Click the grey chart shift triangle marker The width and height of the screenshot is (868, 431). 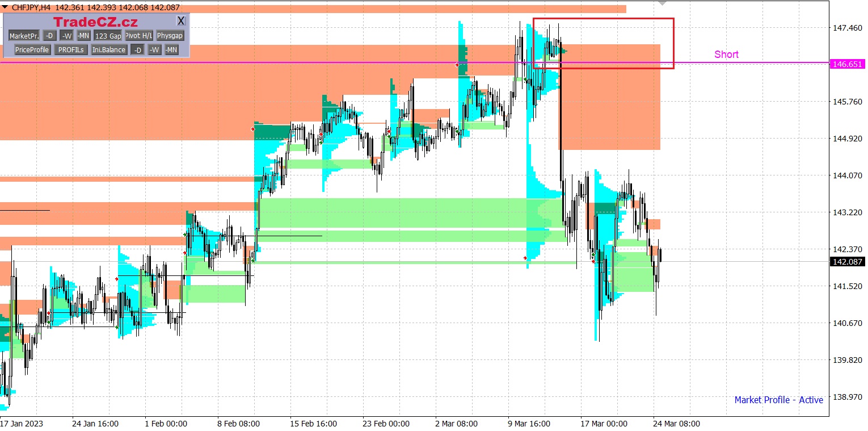[662, 3]
